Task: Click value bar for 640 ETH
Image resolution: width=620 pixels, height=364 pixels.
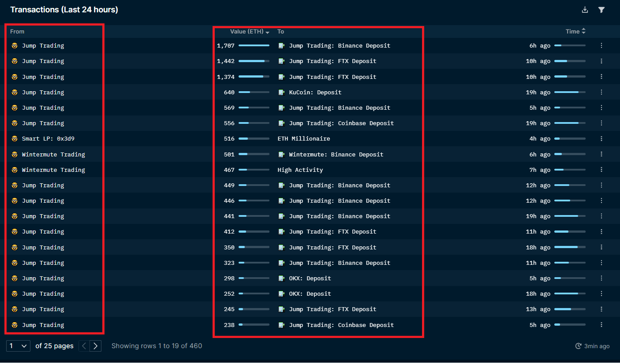Action: 254,92
